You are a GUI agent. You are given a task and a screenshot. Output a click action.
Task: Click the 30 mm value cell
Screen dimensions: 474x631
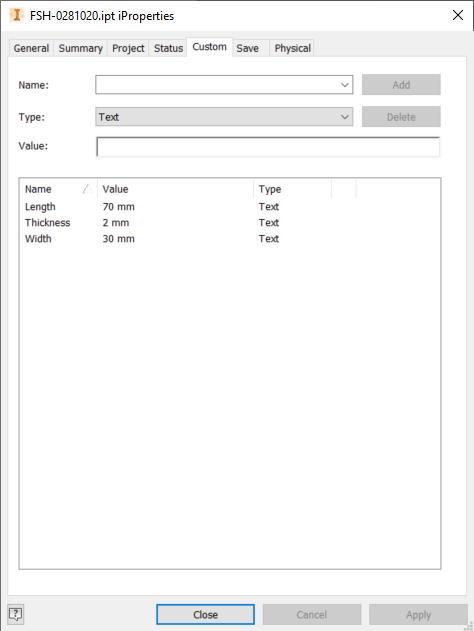coord(118,239)
